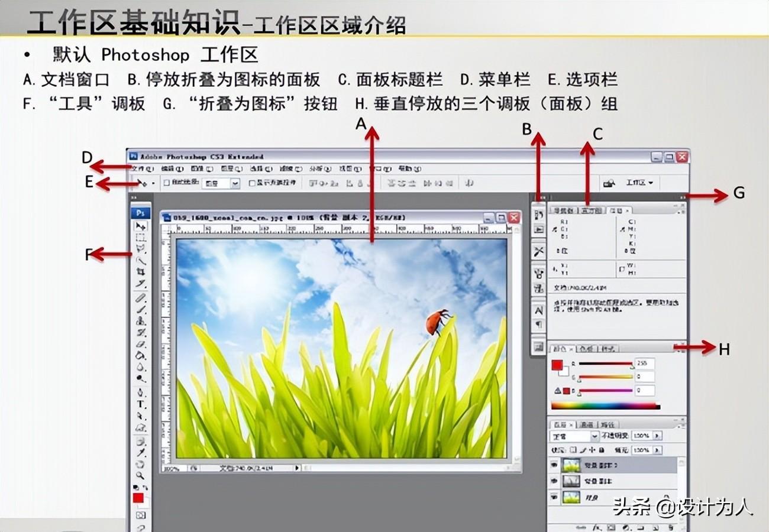Select the Zoom magnifier tool
The width and height of the screenshot is (769, 532).
point(141,475)
